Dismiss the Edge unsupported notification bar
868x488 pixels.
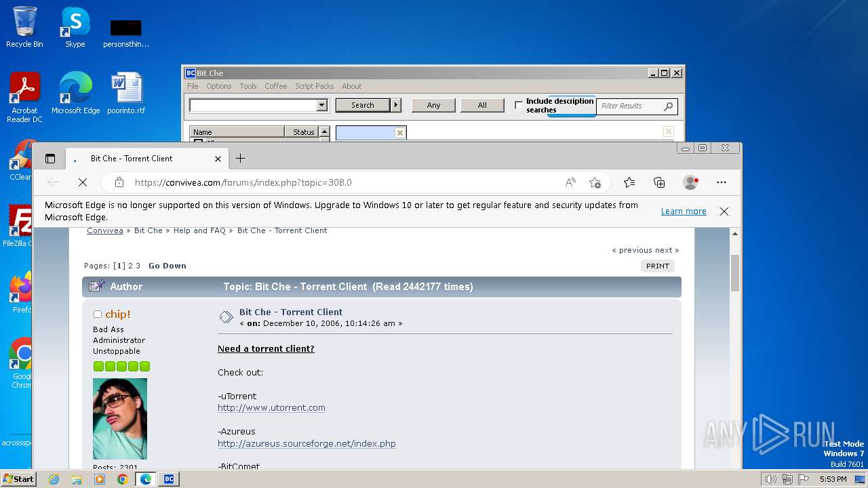(724, 211)
